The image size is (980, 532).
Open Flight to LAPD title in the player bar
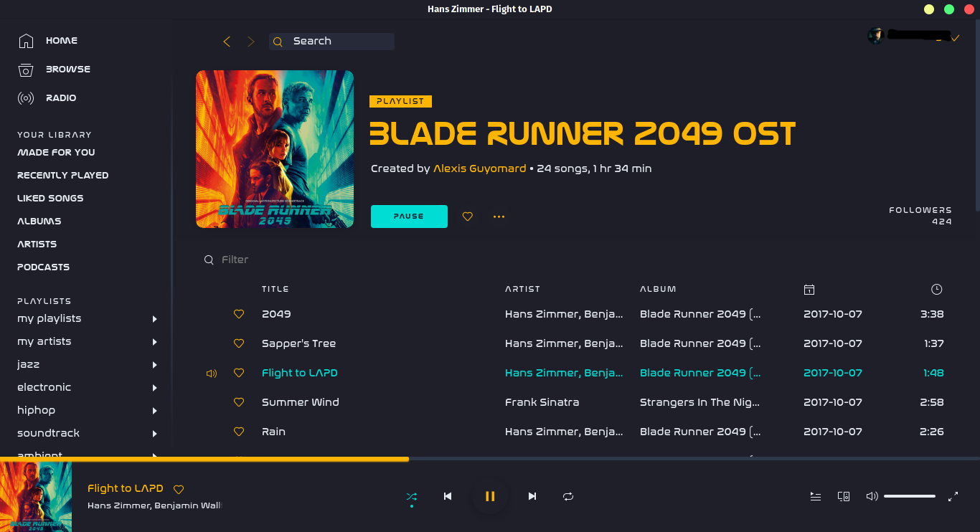[x=126, y=488]
